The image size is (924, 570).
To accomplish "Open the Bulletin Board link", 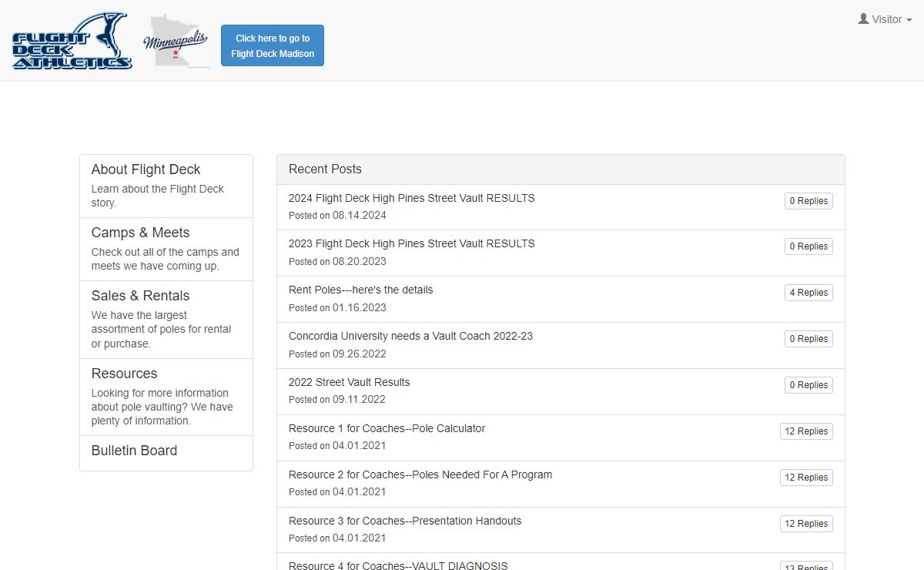I will [x=166, y=453].
